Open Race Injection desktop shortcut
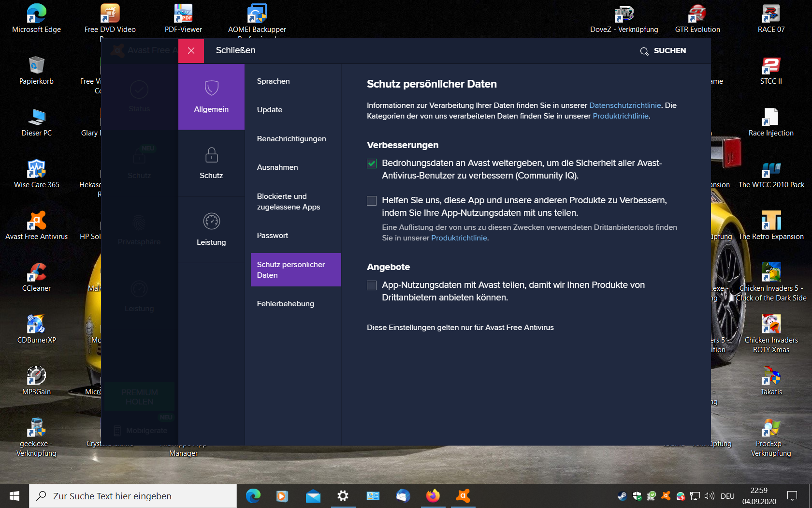Viewport: 812px width, 508px height. coord(771,122)
